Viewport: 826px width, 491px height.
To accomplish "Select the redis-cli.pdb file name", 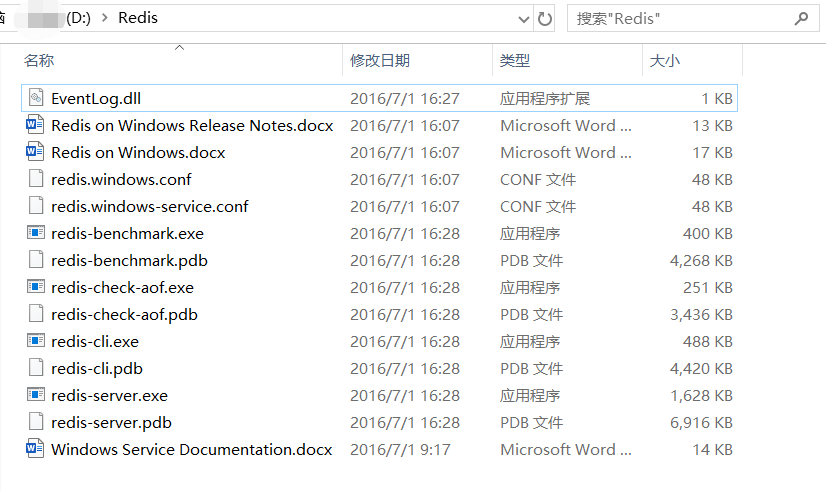I will coord(97,368).
